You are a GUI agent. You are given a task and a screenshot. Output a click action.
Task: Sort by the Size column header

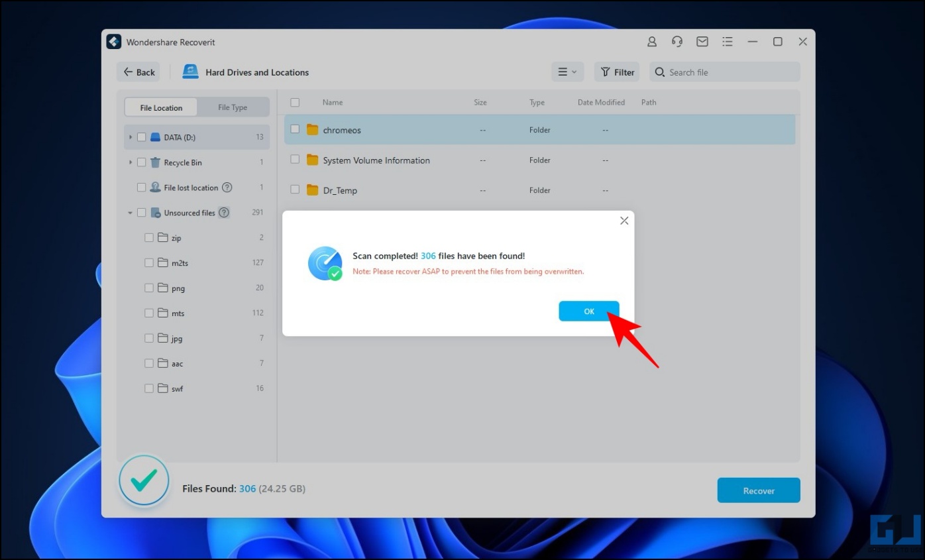(x=480, y=102)
